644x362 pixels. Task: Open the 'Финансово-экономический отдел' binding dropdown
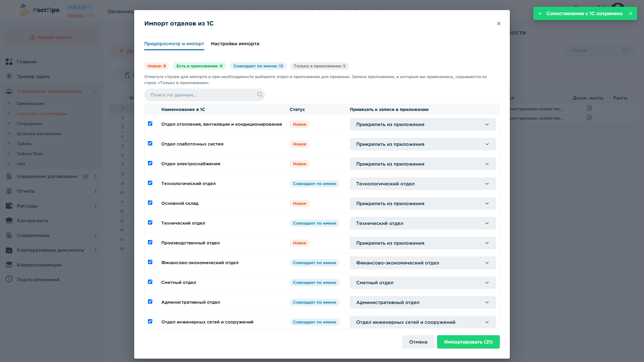[423, 263]
